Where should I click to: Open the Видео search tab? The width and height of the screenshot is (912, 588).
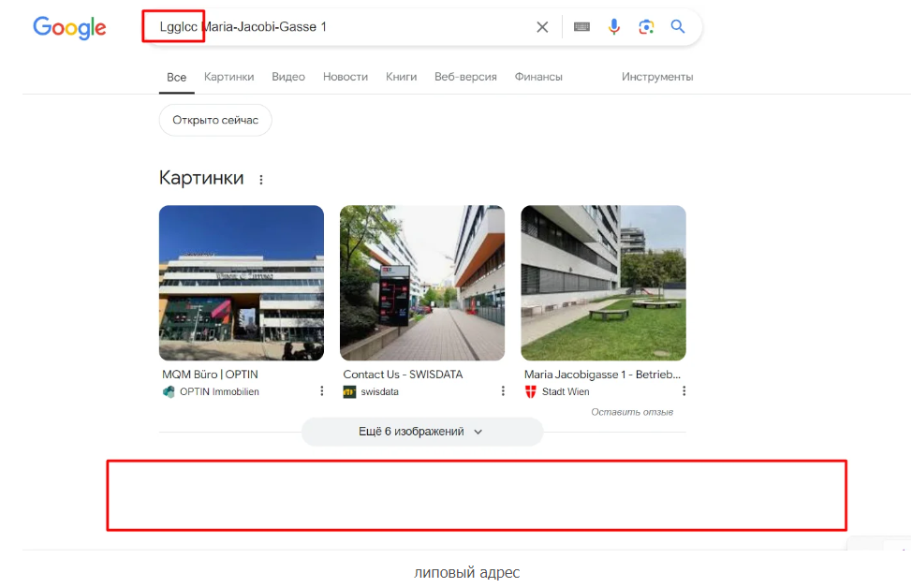(288, 77)
